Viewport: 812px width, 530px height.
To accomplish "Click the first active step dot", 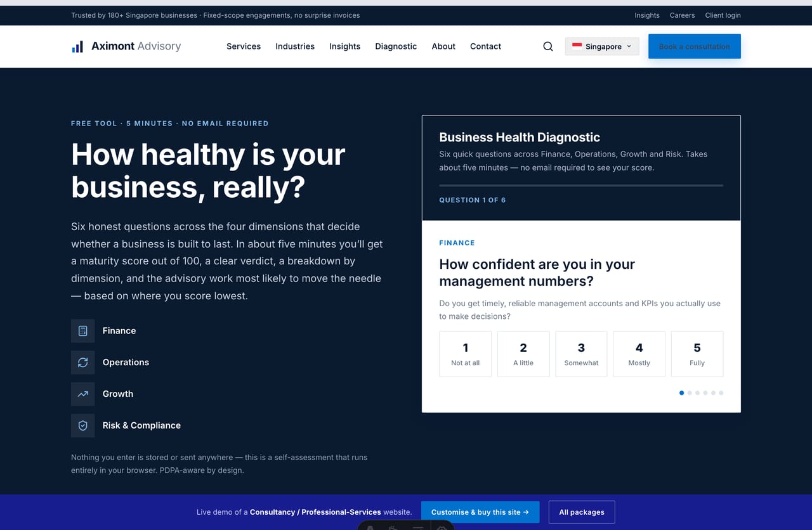I will [x=682, y=393].
